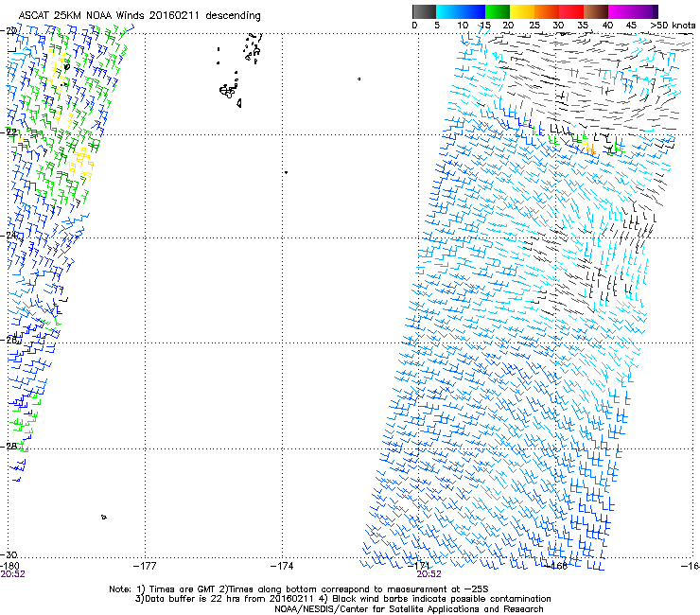Select the '-177' longitude axis label

[x=145, y=566]
